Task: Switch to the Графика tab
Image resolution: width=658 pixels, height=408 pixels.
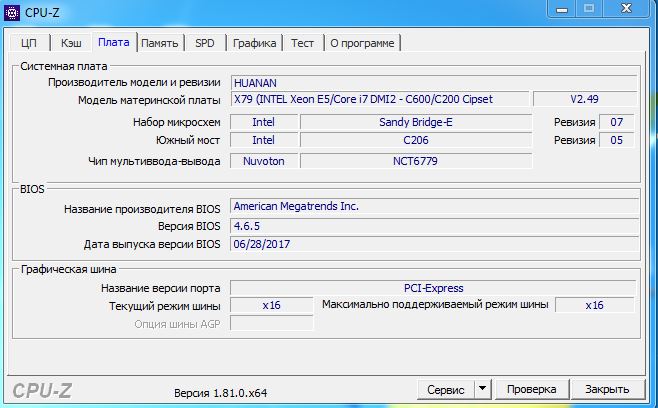Action: 254,43
